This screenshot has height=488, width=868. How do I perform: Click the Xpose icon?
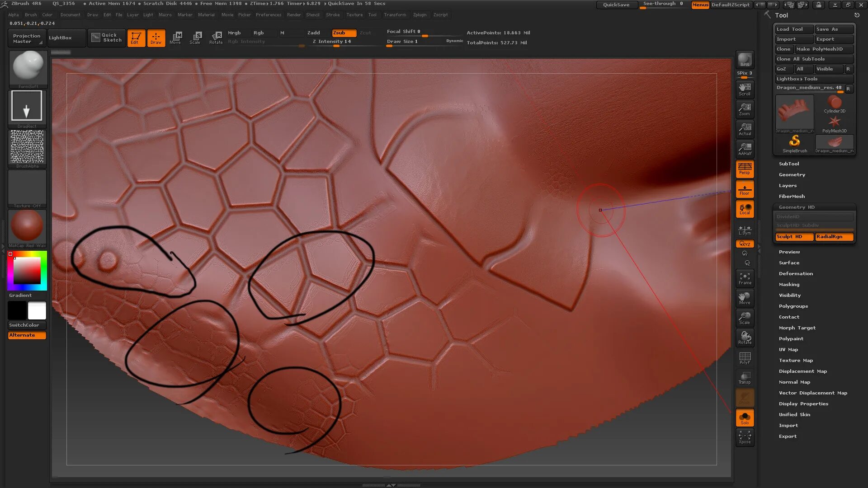(745, 437)
